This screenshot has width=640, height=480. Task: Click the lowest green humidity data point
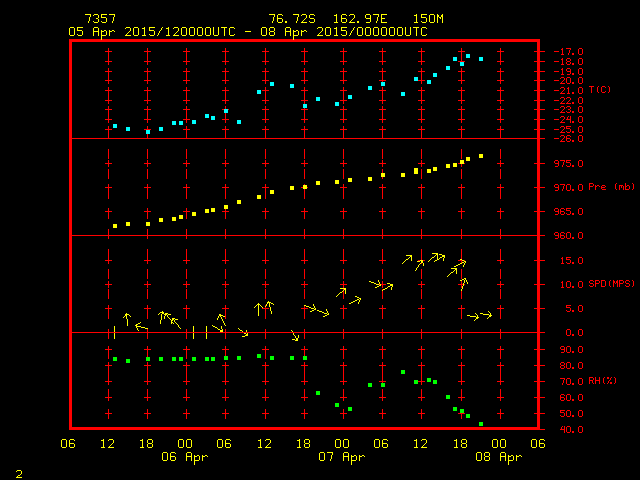[x=481, y=424]
